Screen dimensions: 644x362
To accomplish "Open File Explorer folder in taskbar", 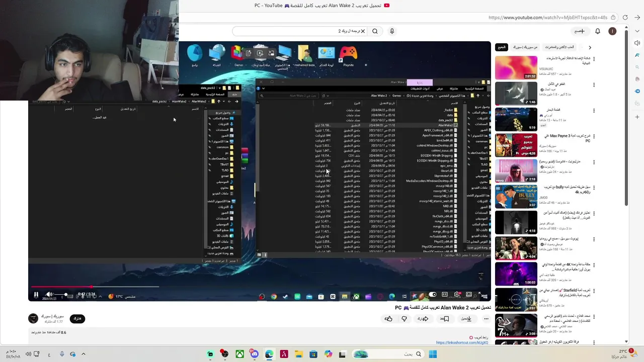I will coord(298,354).
